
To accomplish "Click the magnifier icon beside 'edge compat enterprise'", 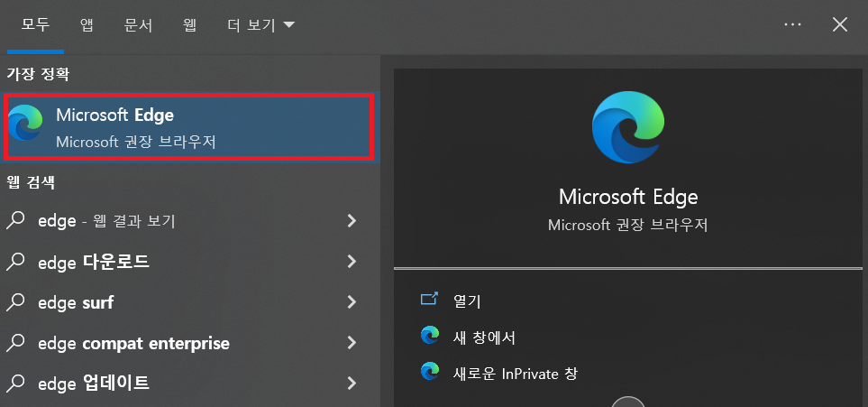I will pyautogui.click(x=15, y=343).
